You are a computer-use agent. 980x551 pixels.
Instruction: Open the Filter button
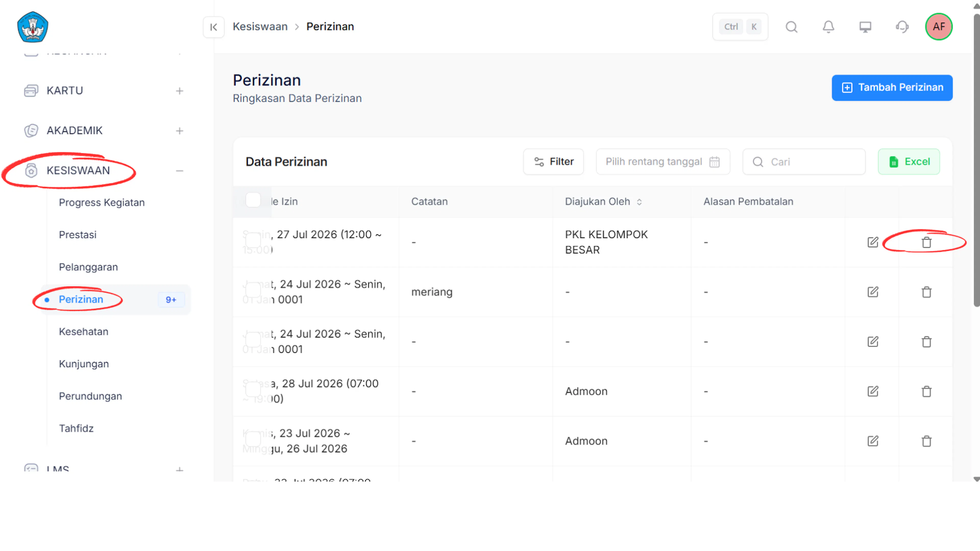click(553, 162)
